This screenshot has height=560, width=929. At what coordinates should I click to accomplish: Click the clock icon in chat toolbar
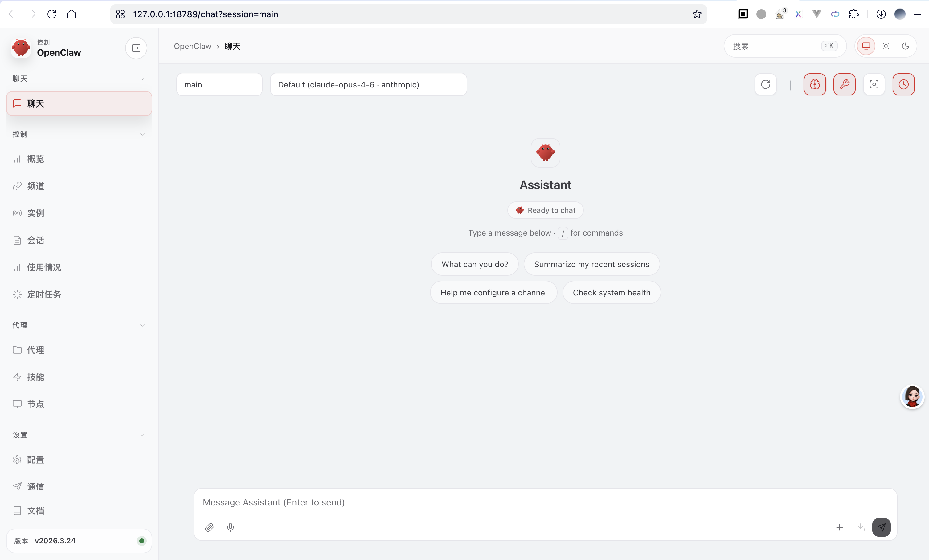[903, 84]
